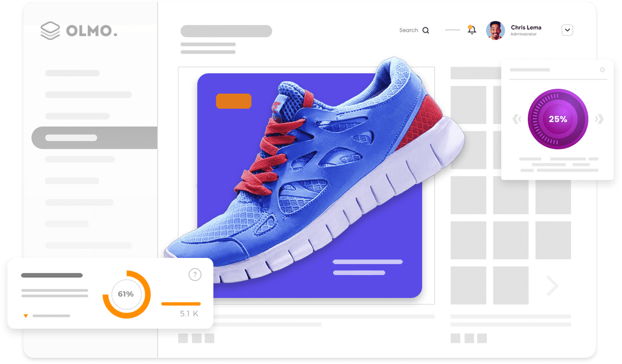Go to next page with grid chevron
The height and width of the screenshot is (364, 622).
coord(552,285)
